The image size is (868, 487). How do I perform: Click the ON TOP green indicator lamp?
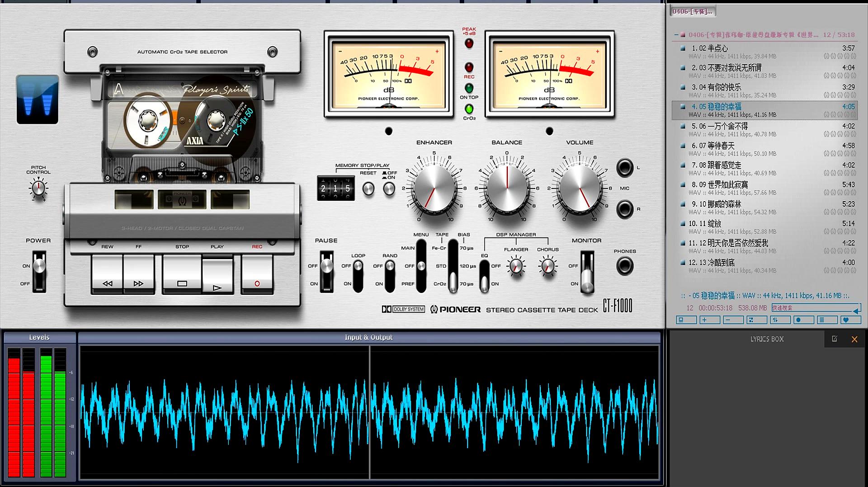469,88
